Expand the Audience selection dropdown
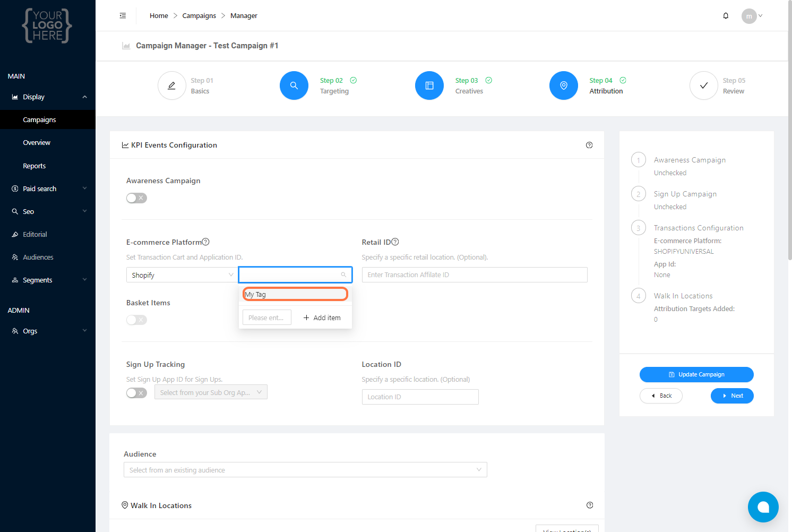The width and height of the screenshot is (792, 532). (305, 470)
